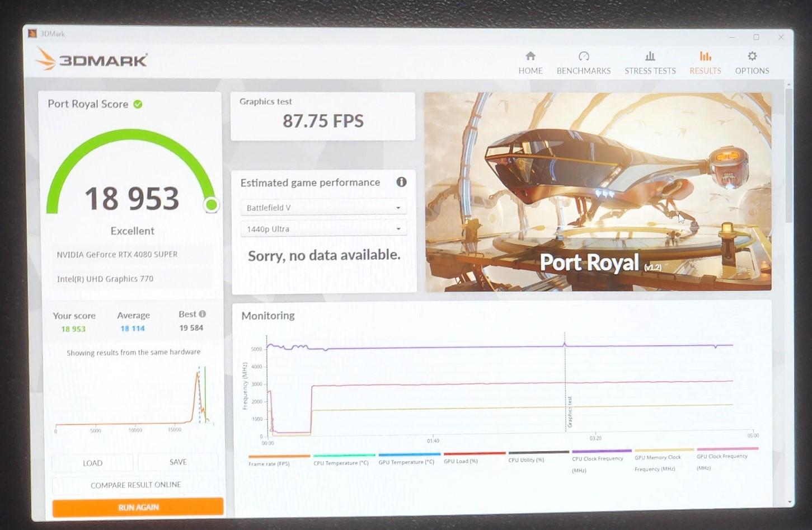Viewport: 812px width, 530px height.
Task: Open the Battlefield V game dropdown
Action: point(323,208)
